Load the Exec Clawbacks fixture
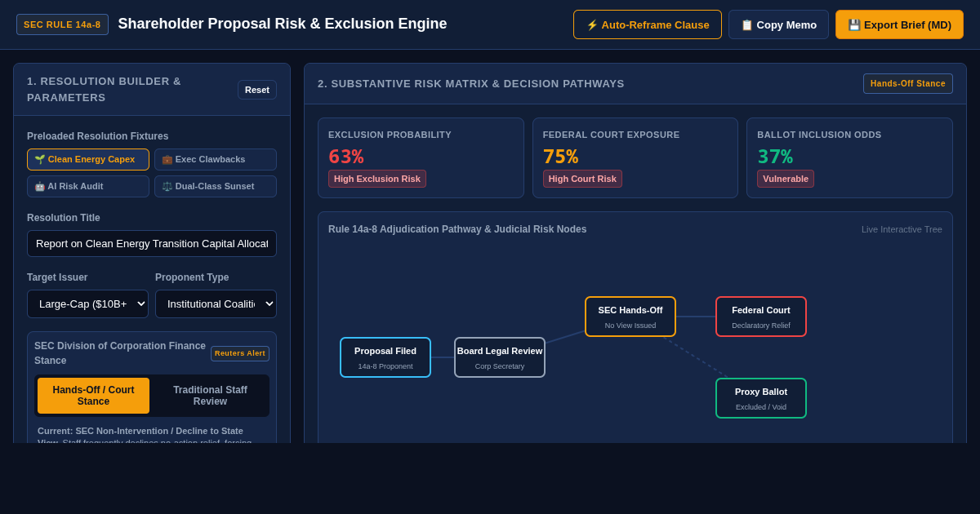The width and height of the screenshot is (980, 514). pos(216,160)
